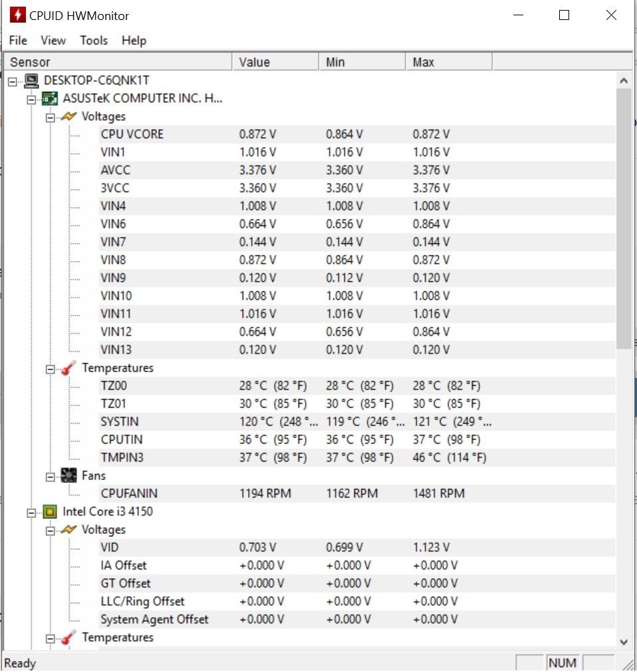Collapse the Fans group
The height and width of the screenshot is (672, 637).
51,476
